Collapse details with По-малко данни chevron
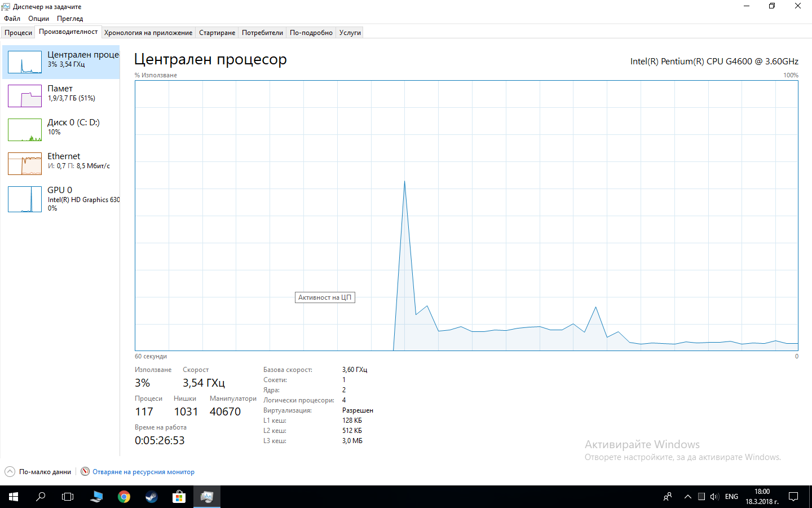Viewport: 812px width, 508px height. pos(10,471)
